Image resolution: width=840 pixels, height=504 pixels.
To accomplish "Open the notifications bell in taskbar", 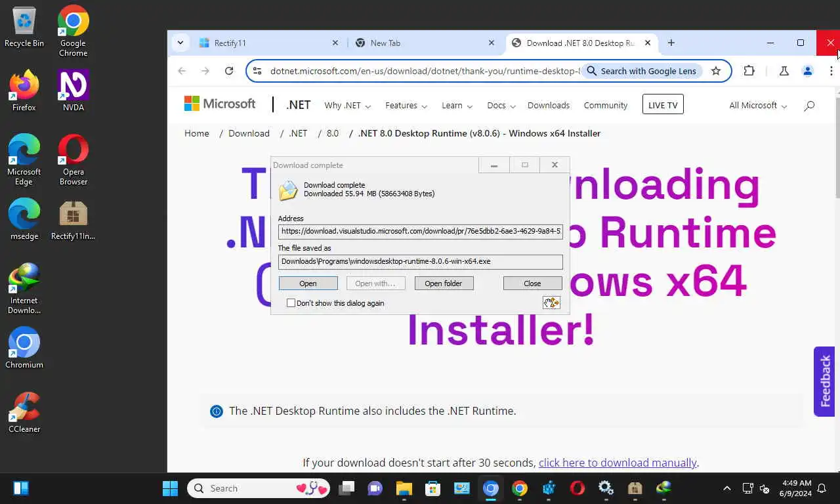I will click(821, 488).
